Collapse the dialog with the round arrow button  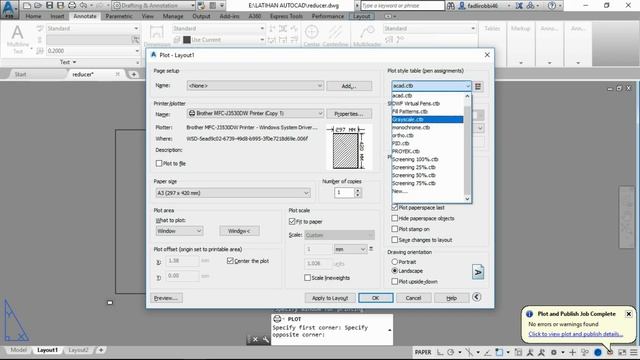point(476,297)
